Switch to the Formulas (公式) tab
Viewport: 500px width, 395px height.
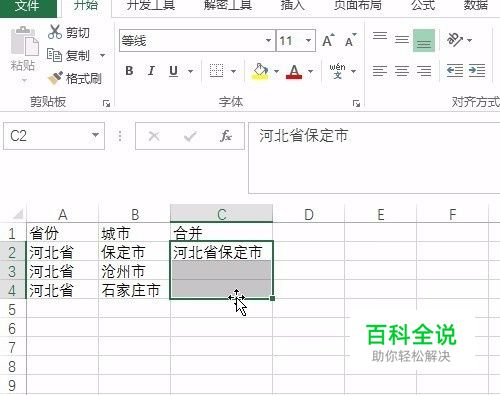pyautogui.click(x=423, y=6)
